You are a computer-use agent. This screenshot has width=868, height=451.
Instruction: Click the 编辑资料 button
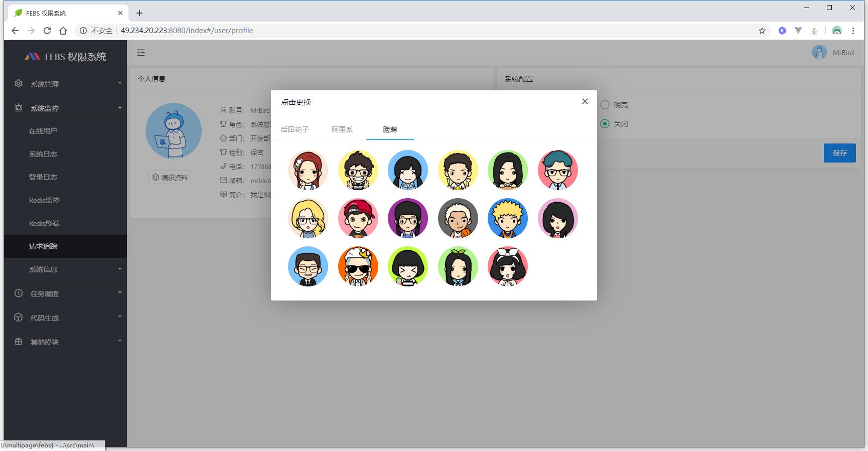pyautogui.click(x=170, y=177)
